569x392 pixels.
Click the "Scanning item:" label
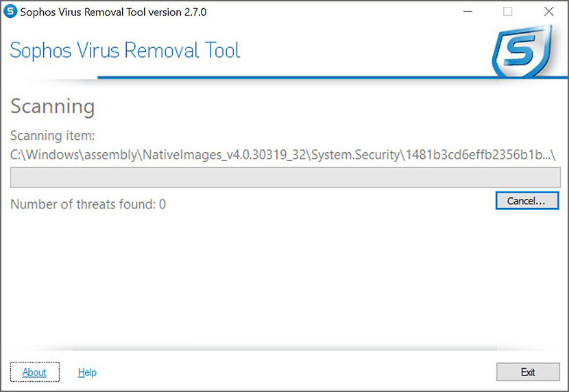(x=52, y=136)
